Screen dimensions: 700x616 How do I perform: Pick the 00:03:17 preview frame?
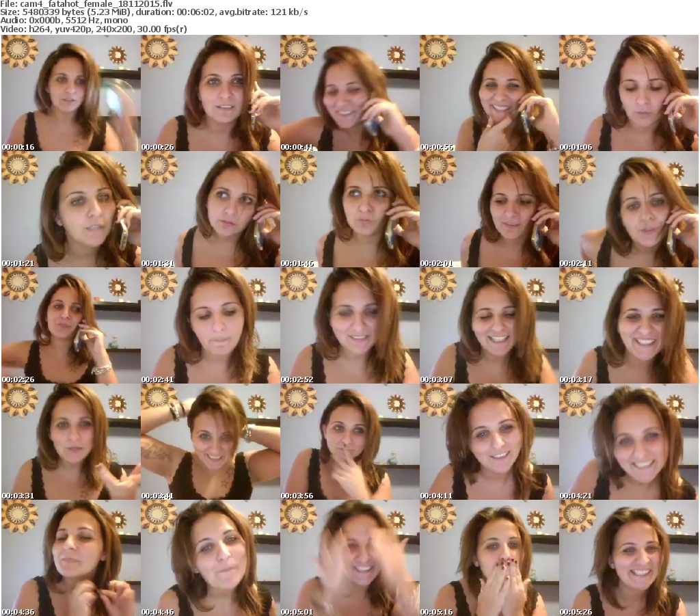click(629, 325)
